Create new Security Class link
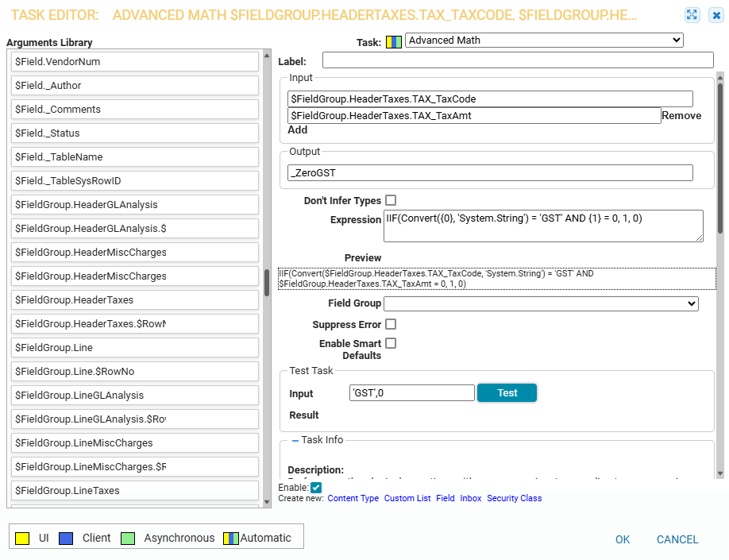 (x=515, y=498)
